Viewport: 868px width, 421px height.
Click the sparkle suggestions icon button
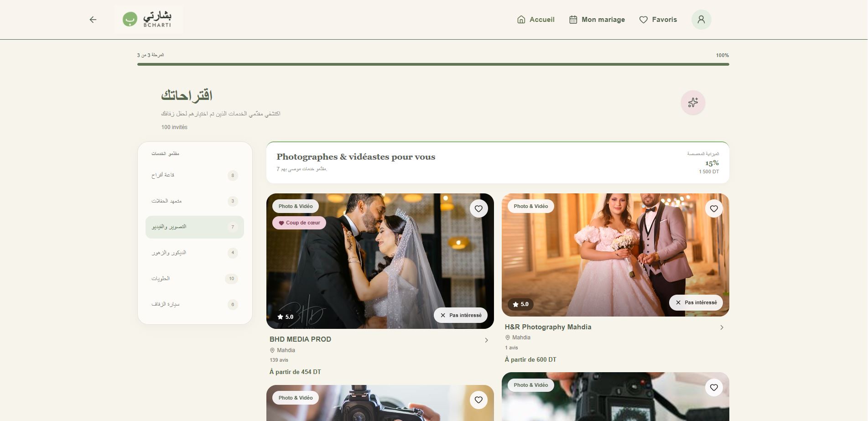click(693, 102)
